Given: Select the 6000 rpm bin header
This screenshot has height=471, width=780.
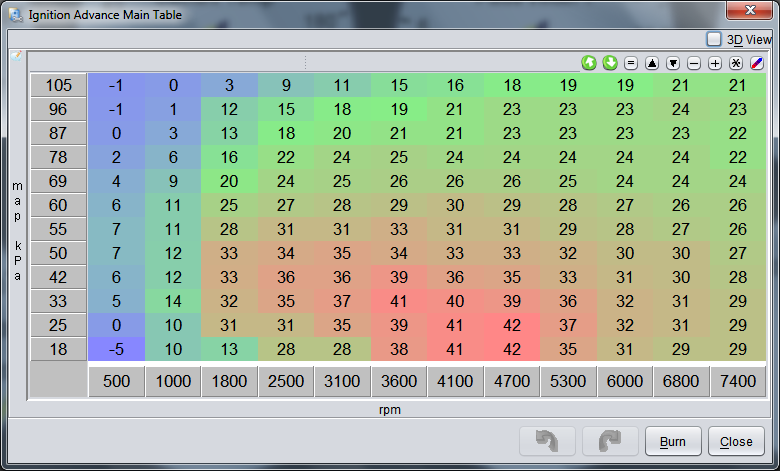Looking at the screenshot, I should point(625,381).
